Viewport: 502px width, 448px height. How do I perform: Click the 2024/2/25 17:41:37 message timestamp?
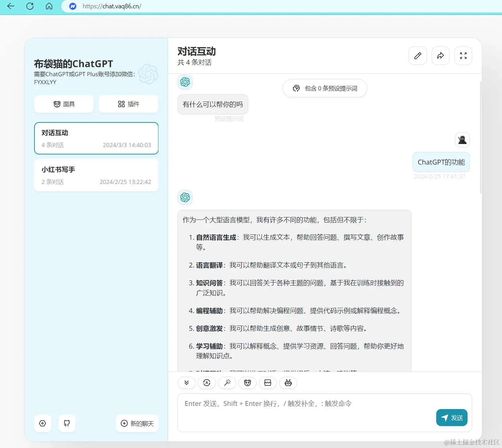pyautogui.click(x=439, y=176)
